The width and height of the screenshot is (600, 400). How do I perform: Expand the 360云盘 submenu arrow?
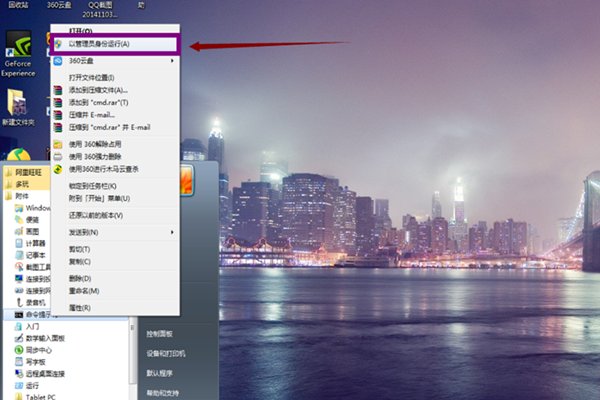(172, 61)
